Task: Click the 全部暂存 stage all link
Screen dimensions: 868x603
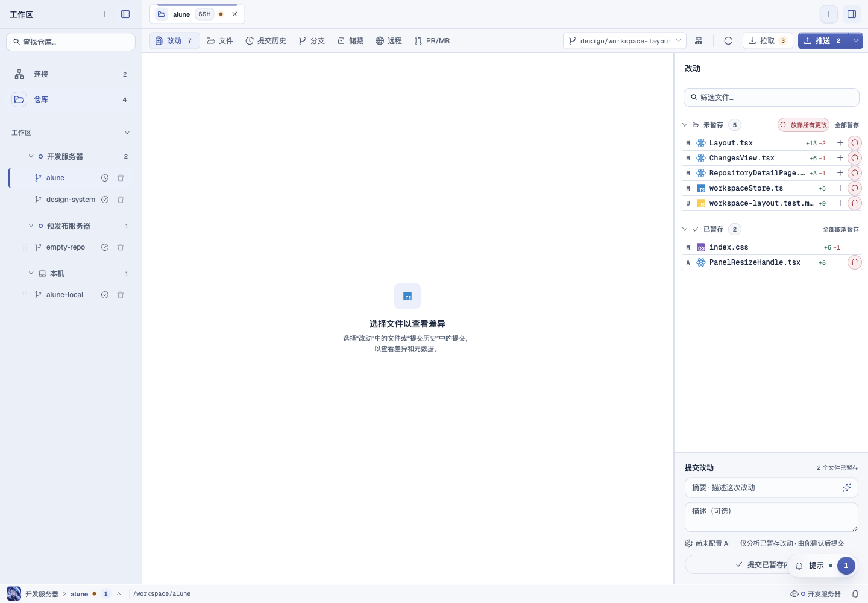Action: (x=847, y=125)
